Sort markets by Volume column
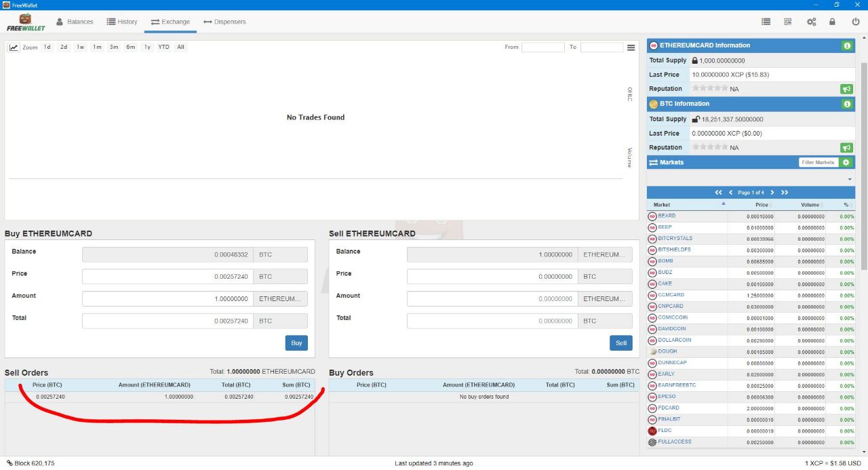Viewport: 868px width, 470px height. [x=800, y=205]
